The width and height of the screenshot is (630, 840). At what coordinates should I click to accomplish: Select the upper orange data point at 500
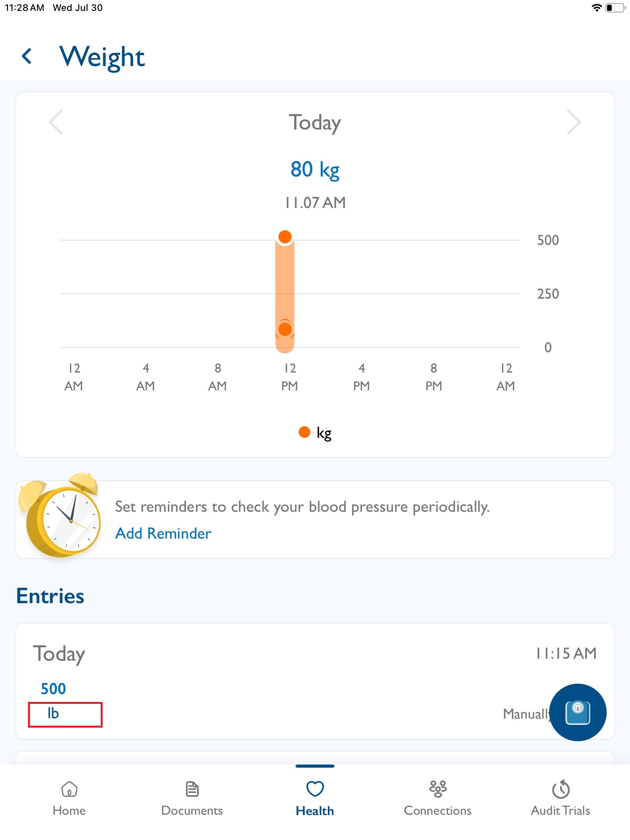(x=285, y=236)
